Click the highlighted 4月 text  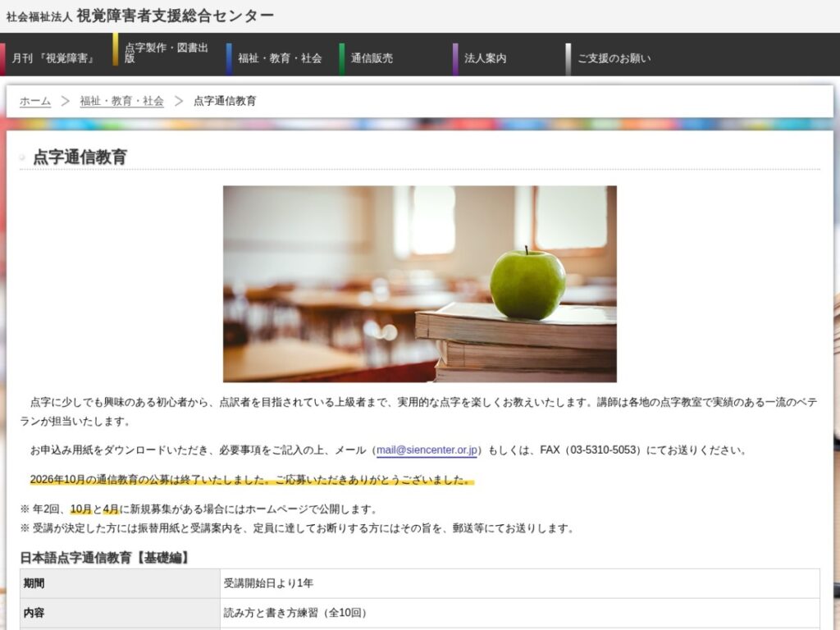[x=111, y=509]
